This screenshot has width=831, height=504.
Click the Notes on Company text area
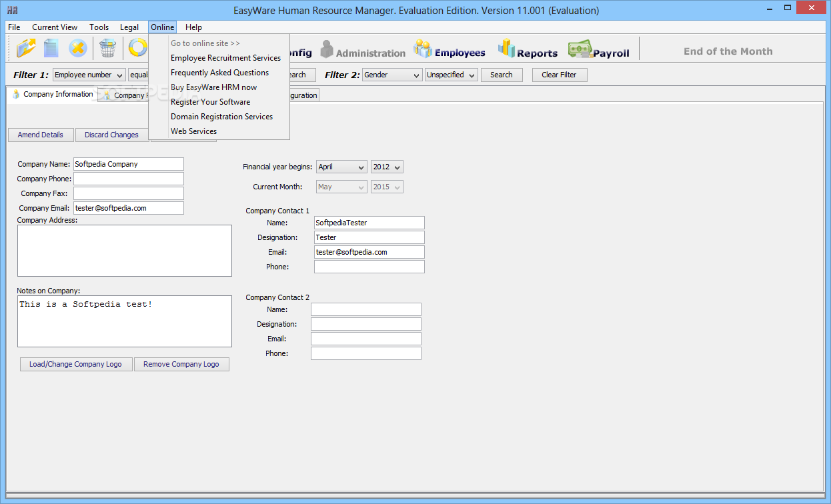click(125, 321)
